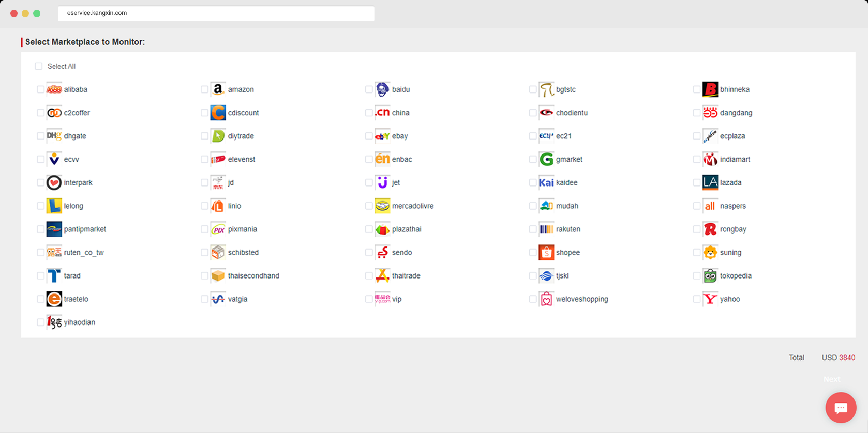Click the kaidee label
868x433 pixels.
tap(566, 182)
